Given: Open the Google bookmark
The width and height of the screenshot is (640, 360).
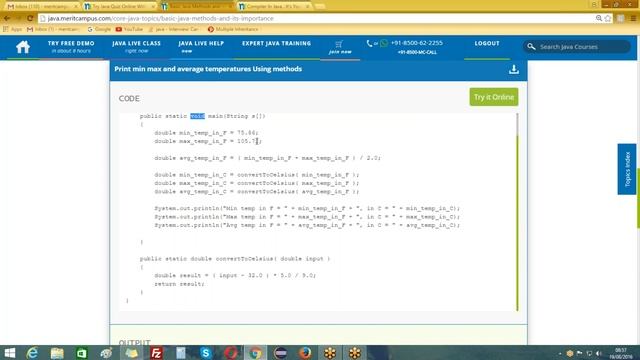Looking at the screenshot, I should (99, 29).
